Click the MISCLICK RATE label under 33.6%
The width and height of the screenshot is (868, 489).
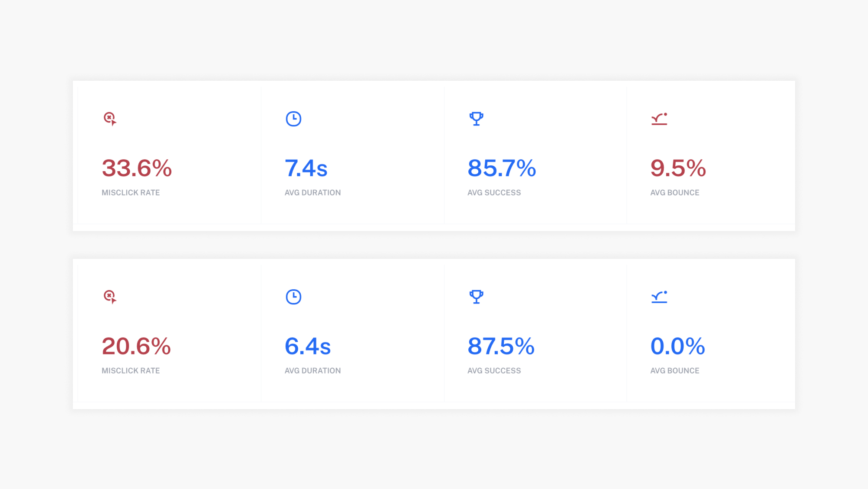tap(131, 192)
